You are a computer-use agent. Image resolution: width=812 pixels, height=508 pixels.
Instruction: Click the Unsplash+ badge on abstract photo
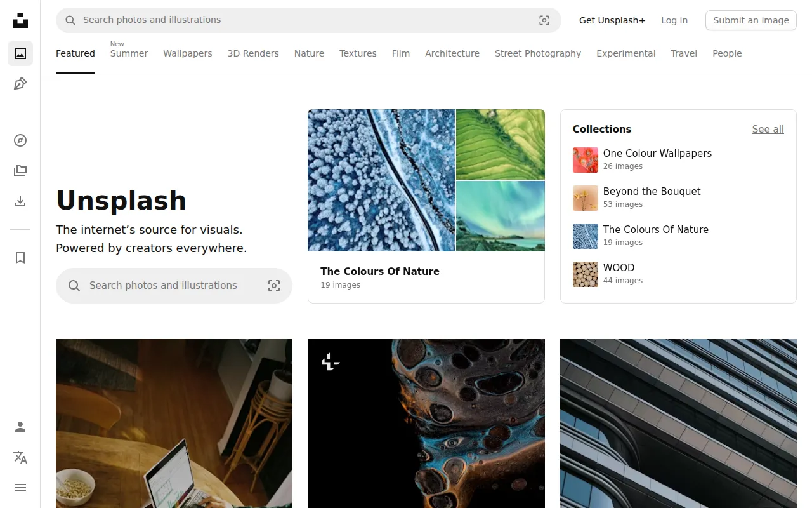[x=331, y=363]
